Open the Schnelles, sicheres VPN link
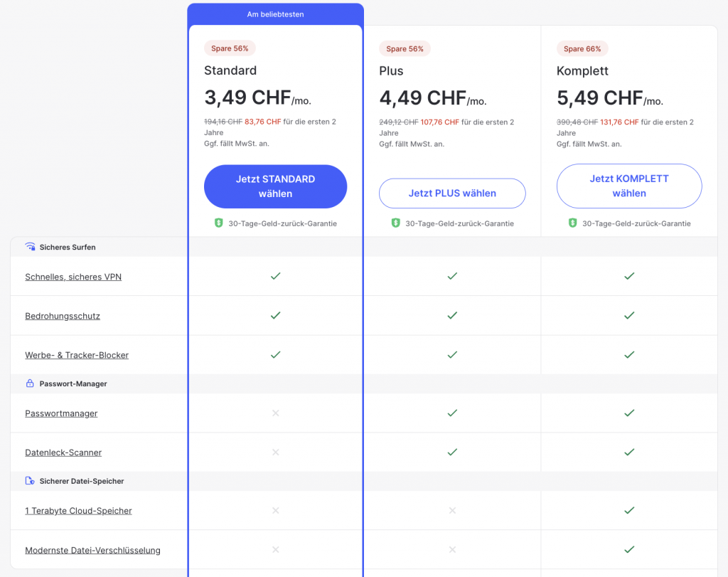The width and height of the screenshot is (728, 577). tap(73, 277)
